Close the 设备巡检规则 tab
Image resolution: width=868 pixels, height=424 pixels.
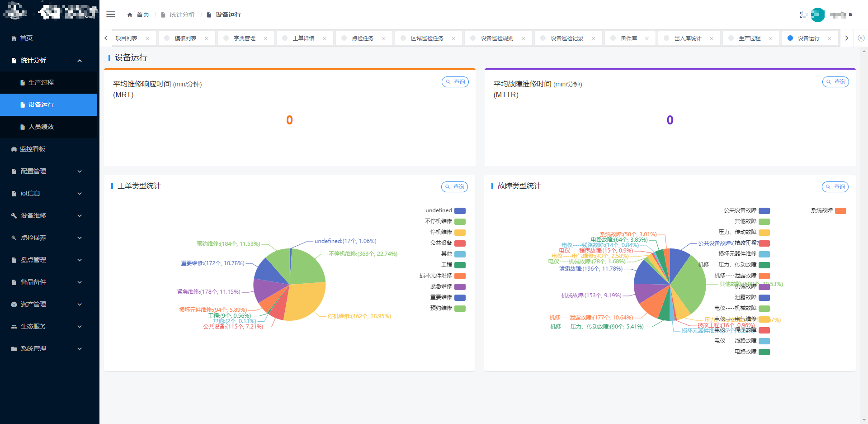point(524,38)
